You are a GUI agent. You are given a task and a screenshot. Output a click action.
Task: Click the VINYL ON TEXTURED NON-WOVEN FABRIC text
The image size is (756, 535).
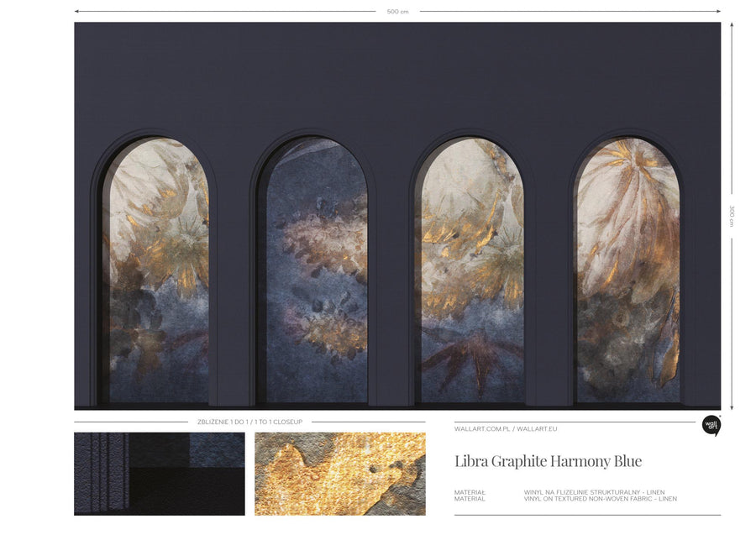click(x=600, y=499)
